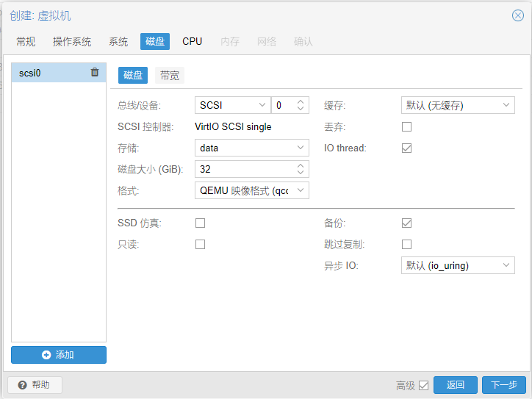
Task: Click the 磁盘大小 size input field
Action: point(245,169)
